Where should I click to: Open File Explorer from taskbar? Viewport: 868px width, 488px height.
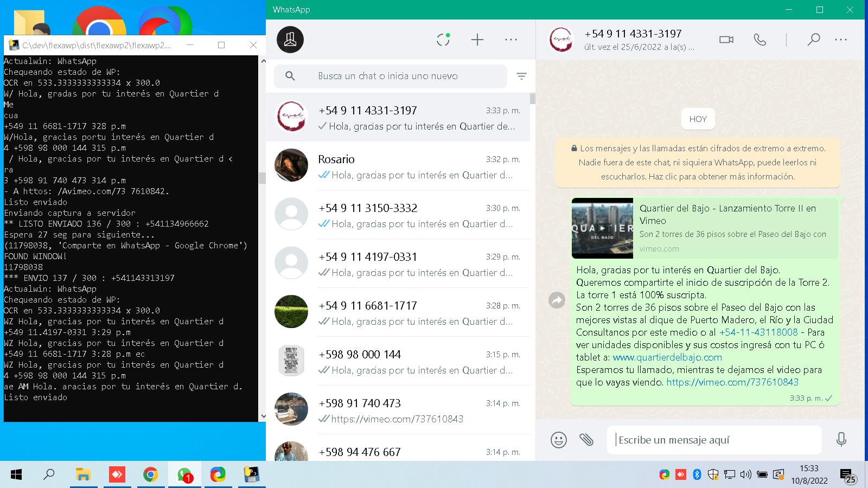83,475
